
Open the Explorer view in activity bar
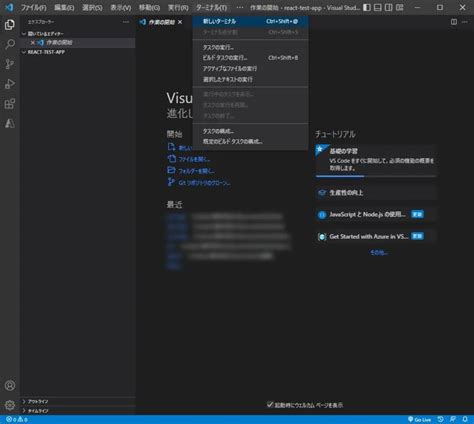10,24
